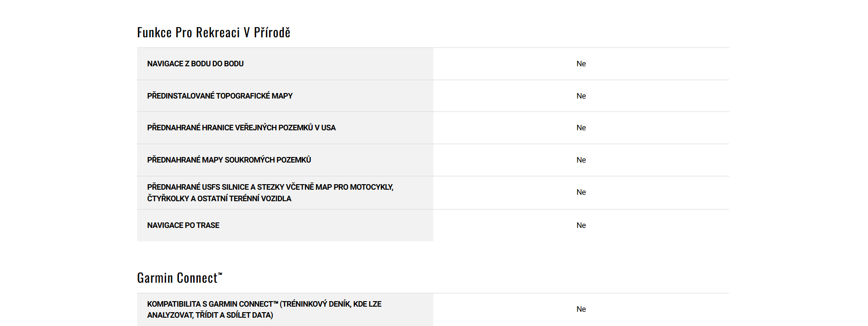
Task: Click the 'Funkce Pro Rekreaci V Přírodě' heading
Action: tap(213, 33)
